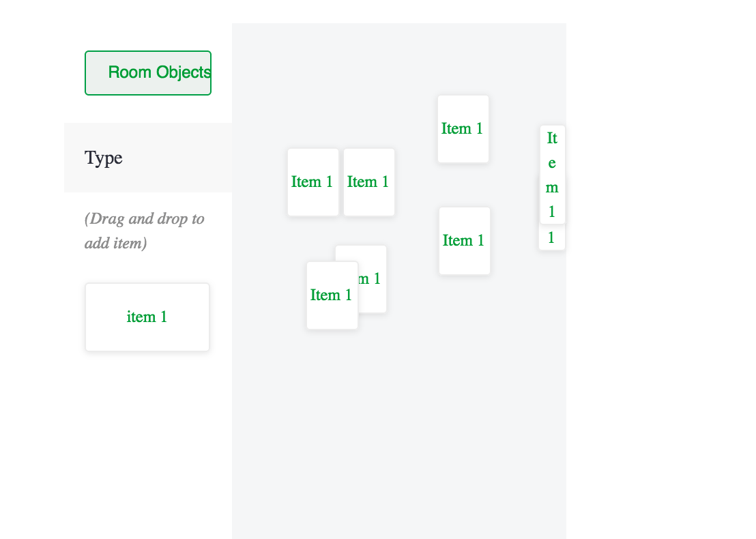The width and height of the screenshot is (756, 539).
Task: Select the Item 1 card below the topmost card
Action: (x=464, y=240)
